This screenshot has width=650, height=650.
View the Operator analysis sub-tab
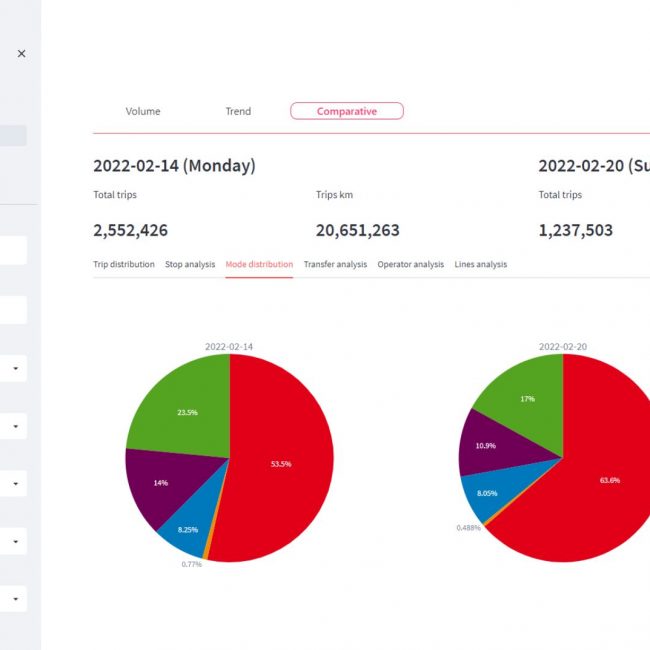pyautogui.click(x=410, y=265)
